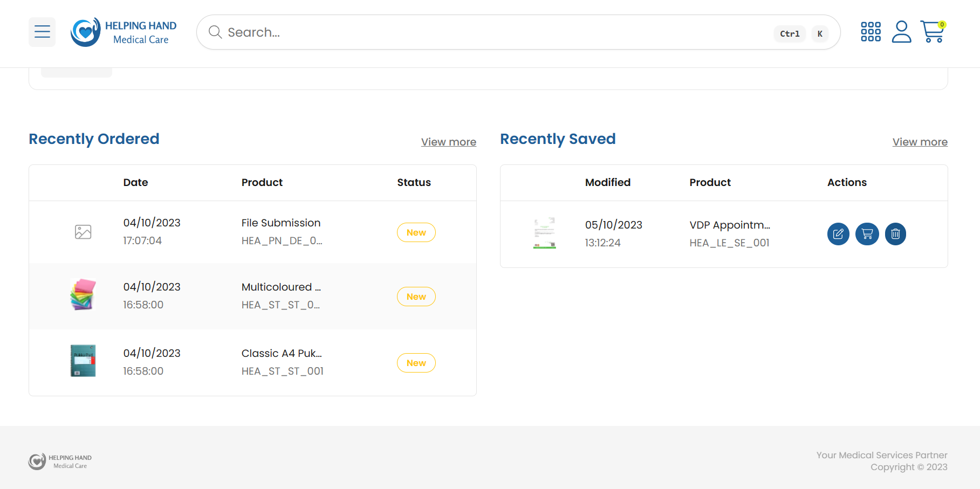980x489 pixels.
Task: Click New status badge for File Submission
Action: click(x=416, y=232)
